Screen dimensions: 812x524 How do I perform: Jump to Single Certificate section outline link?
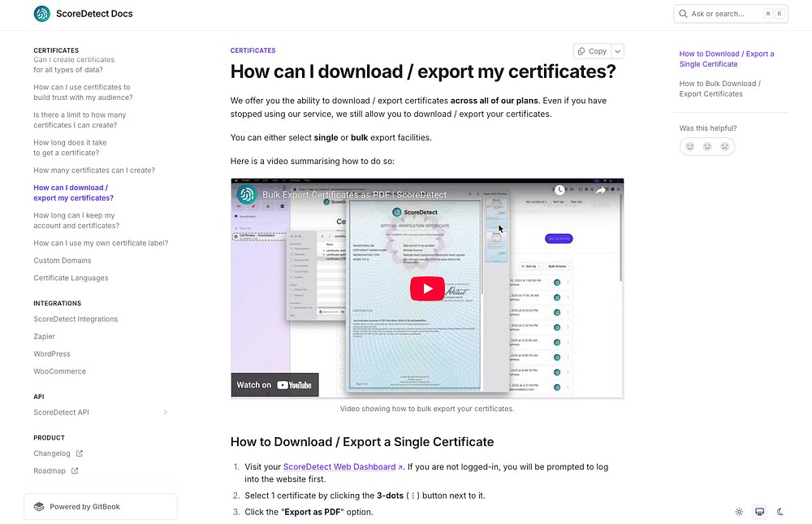tap(727, 59)
